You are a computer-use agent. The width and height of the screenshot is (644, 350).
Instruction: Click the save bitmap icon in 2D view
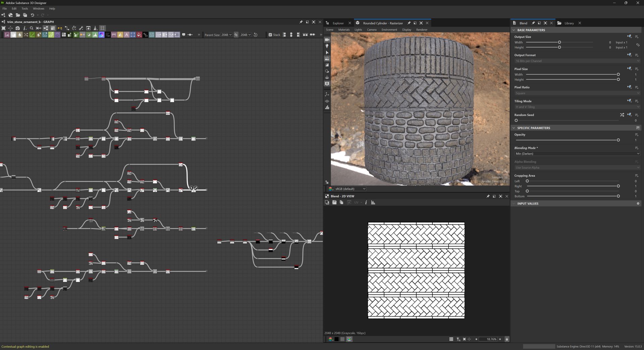334,202
